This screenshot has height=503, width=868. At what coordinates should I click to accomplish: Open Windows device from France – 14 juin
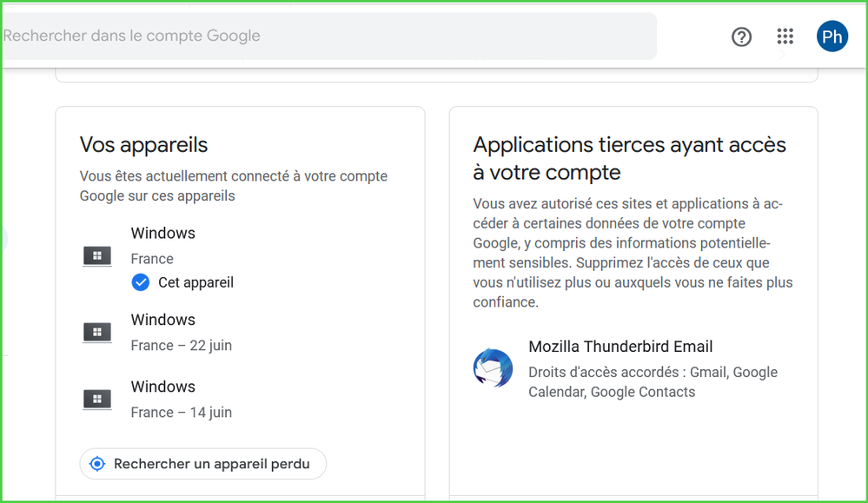(163, 387)
